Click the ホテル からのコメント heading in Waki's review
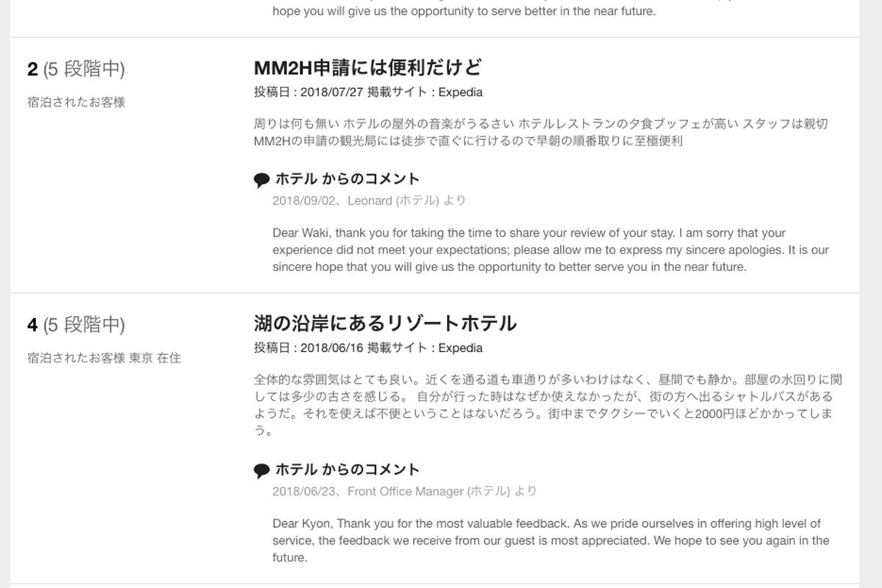 [348, 179]
